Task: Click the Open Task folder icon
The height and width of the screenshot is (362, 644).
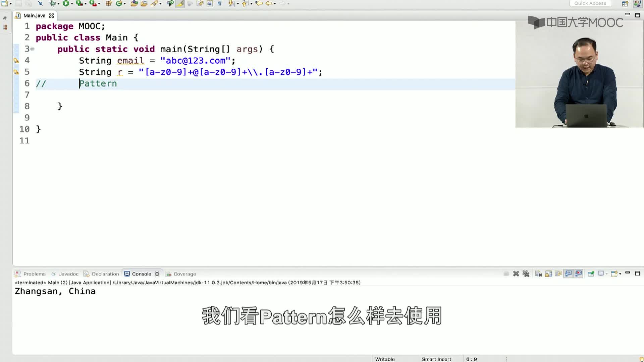Action: (x=144, y=3)
